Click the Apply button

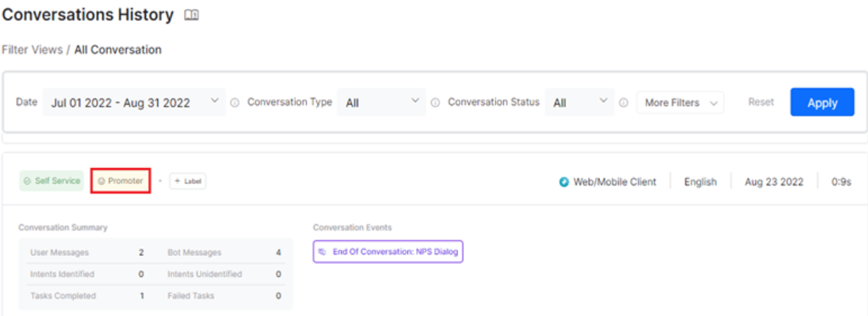pyautogui.click(x=822, y=102)
